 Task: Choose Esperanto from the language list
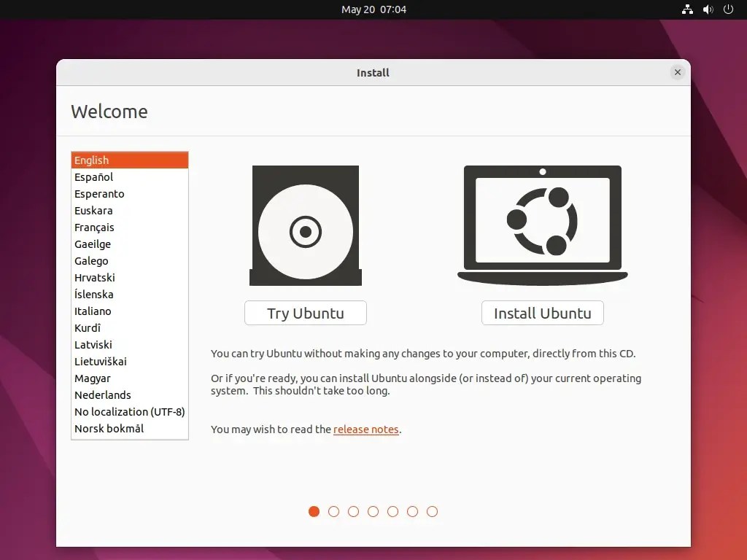[130, 193]
